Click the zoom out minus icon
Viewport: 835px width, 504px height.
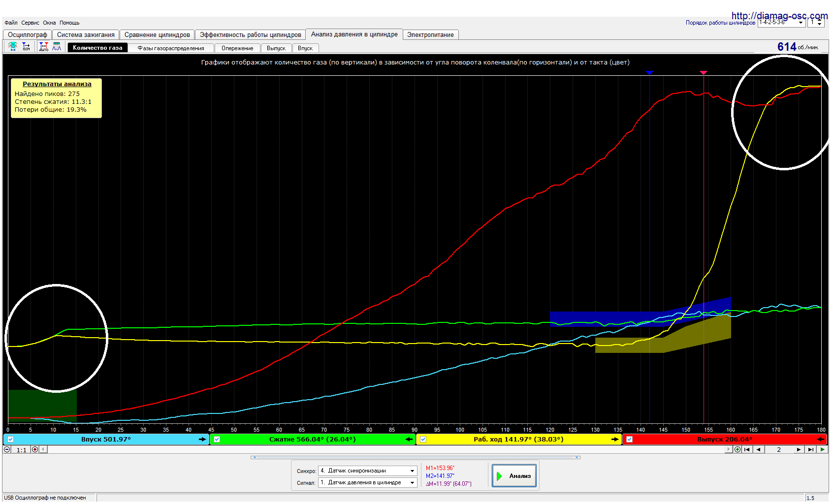pos(7,449)
